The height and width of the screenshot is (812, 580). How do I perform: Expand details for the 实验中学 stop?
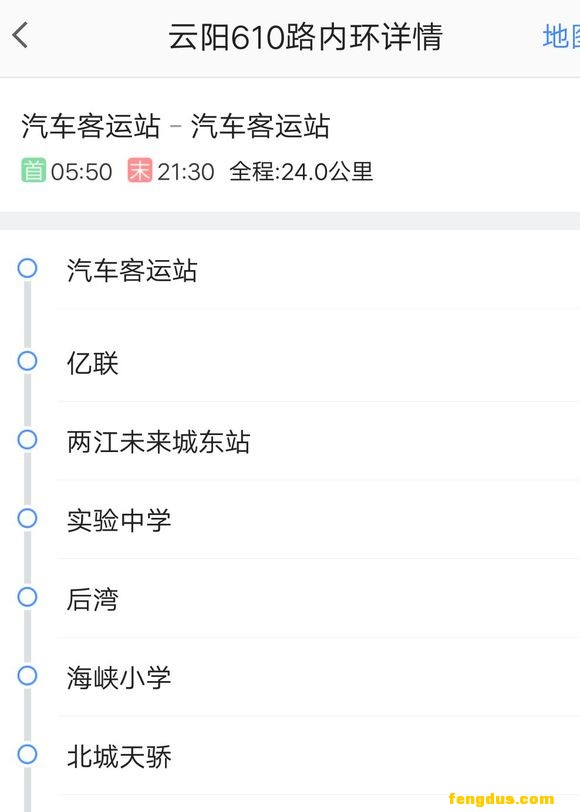tap(121, 519)
